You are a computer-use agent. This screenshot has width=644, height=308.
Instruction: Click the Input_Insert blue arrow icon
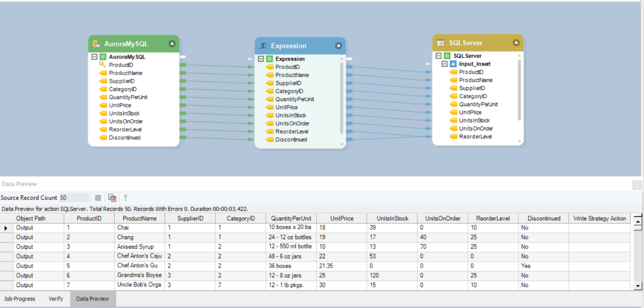click(453, 64)
